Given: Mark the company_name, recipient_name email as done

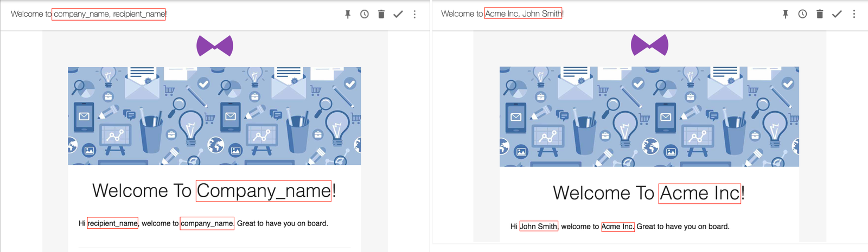Looking at the screenshot, I should pos(398,14).
